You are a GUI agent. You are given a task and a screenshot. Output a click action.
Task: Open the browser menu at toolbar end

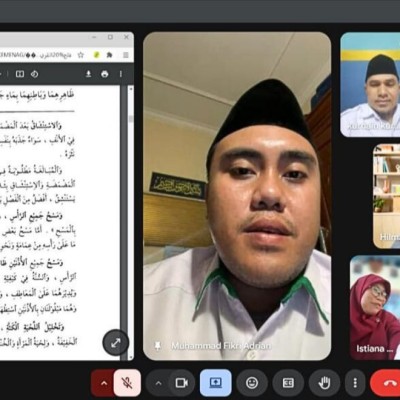pyautogui.click(x=126, y=55)
